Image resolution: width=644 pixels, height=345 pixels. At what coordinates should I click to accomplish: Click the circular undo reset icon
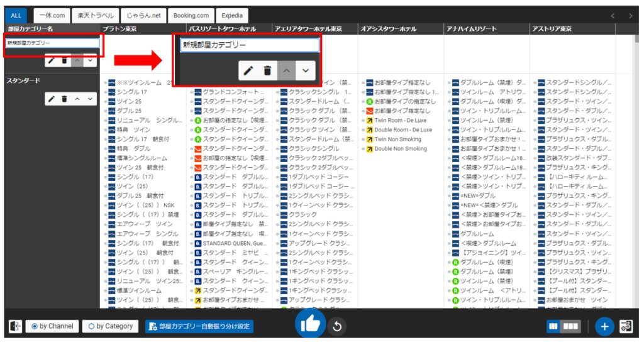[337, 327]
